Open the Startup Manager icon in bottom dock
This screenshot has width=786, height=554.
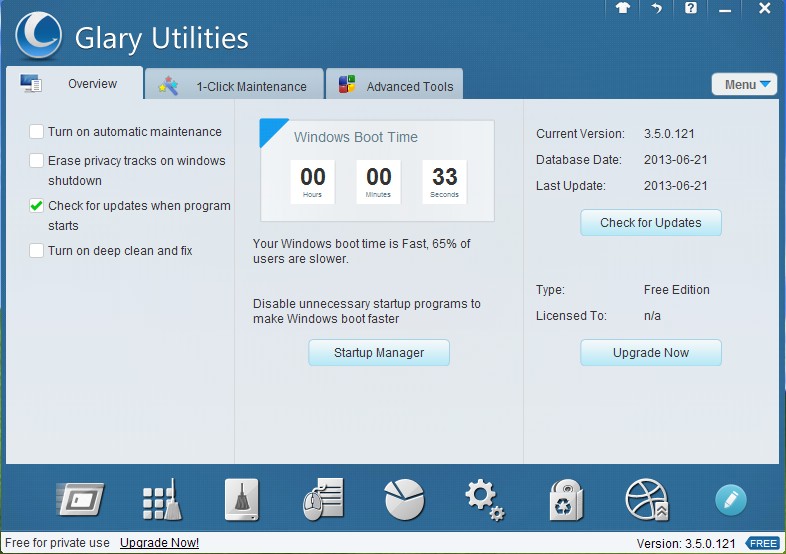[x=81, y=498]
